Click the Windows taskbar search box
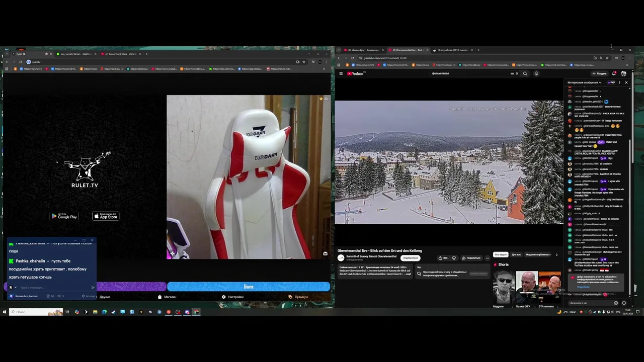Screen dimensions: 644x362 (36, 312)
